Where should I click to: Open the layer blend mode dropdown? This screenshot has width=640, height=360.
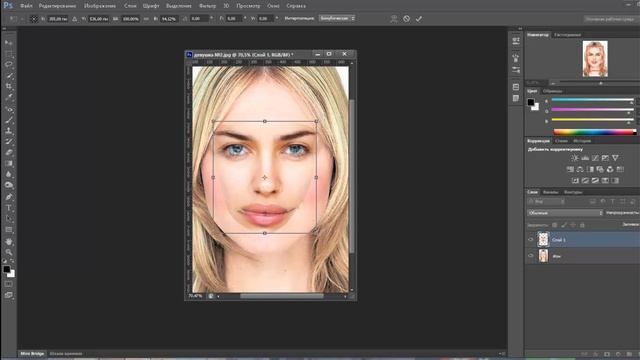pos(565,213)
